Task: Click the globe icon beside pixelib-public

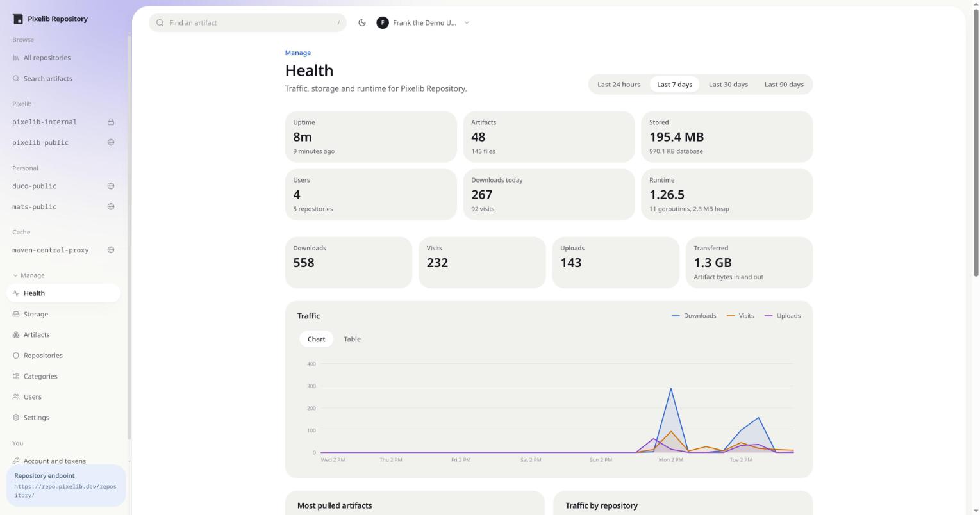Action: (111, 142)
